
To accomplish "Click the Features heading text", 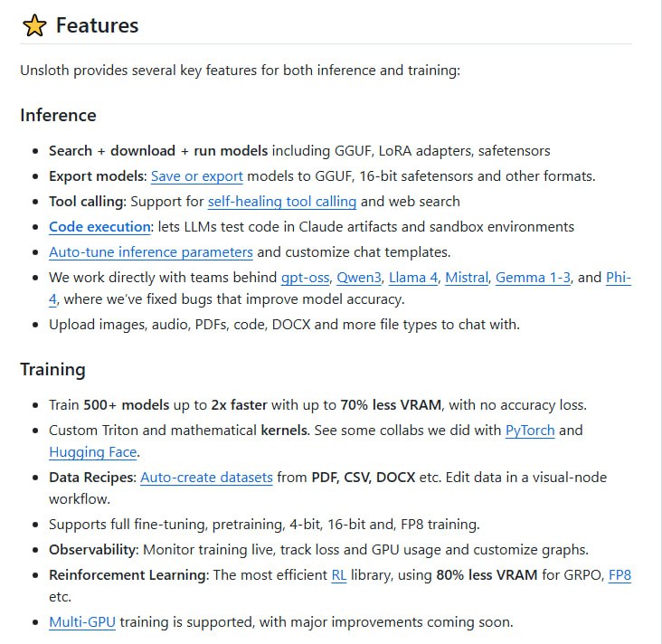I will pyautogui.click(x=97, y=26).
